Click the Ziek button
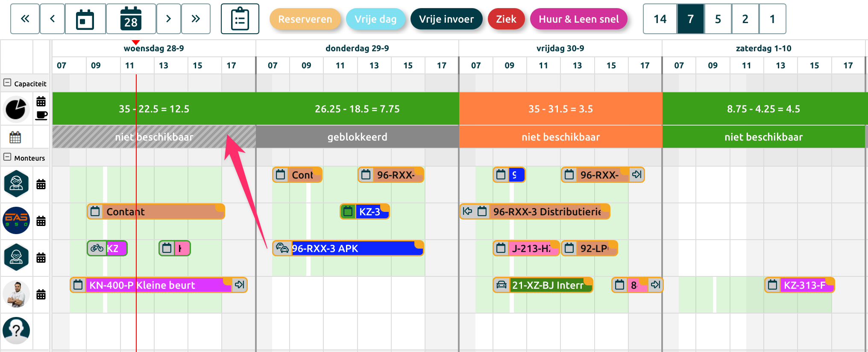Image resolution: width=868 pixels, height=352 pixels. tap(506, 19)
